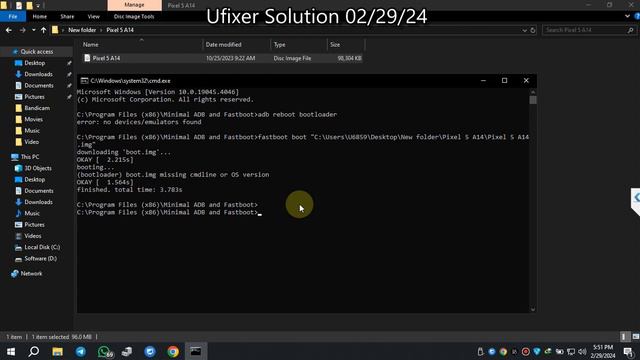Screen dimensions: 640x360
Task: Open taskbar Search
Action: click(34, 351)
